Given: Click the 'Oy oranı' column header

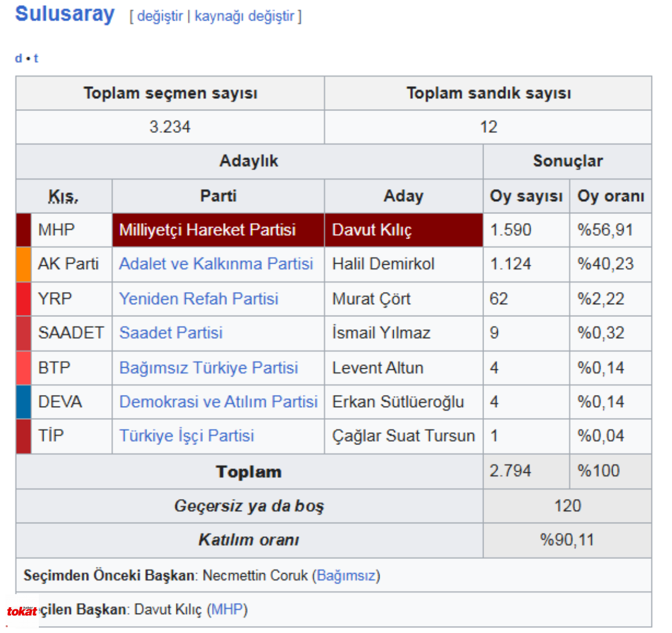Looking at the screenshot, I should pos(611,196).
